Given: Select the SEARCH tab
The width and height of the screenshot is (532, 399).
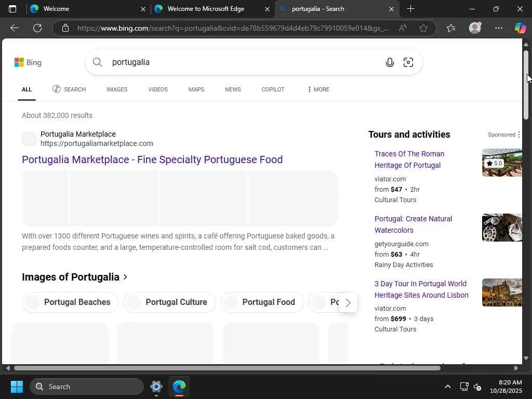Looking at the screenshot, I should 69,89.
